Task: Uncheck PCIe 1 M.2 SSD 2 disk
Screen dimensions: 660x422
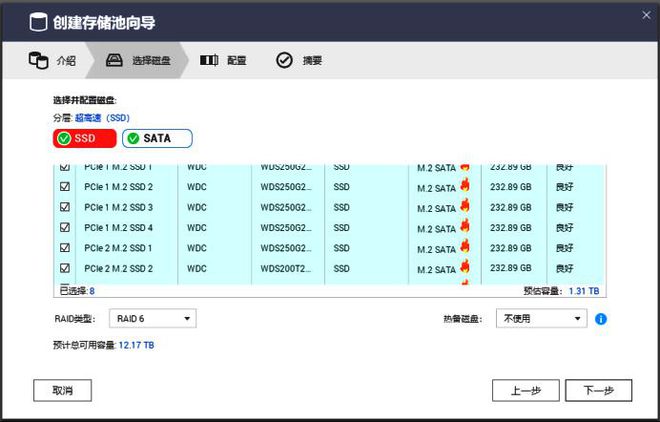Action: 65,186
